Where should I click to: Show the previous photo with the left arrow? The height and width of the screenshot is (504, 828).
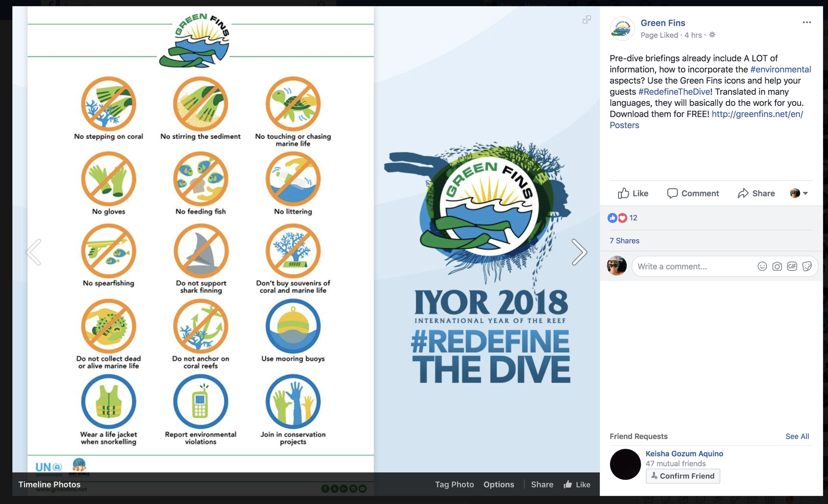(x=33, y=252)
